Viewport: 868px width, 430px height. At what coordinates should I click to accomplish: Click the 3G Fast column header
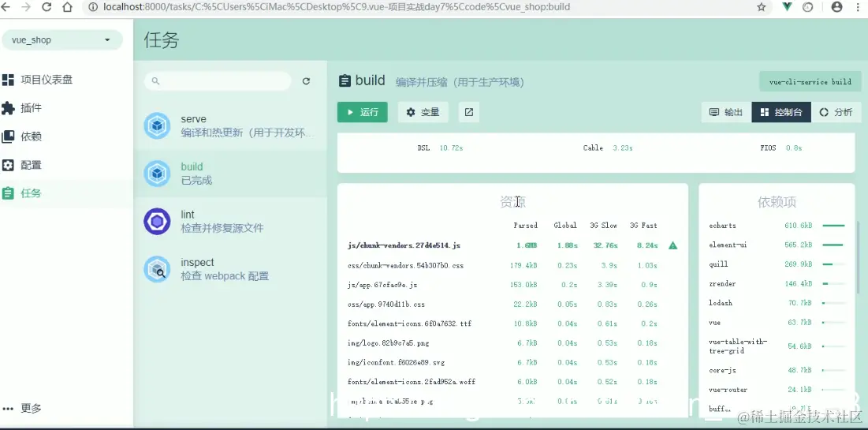click(643, 226)
